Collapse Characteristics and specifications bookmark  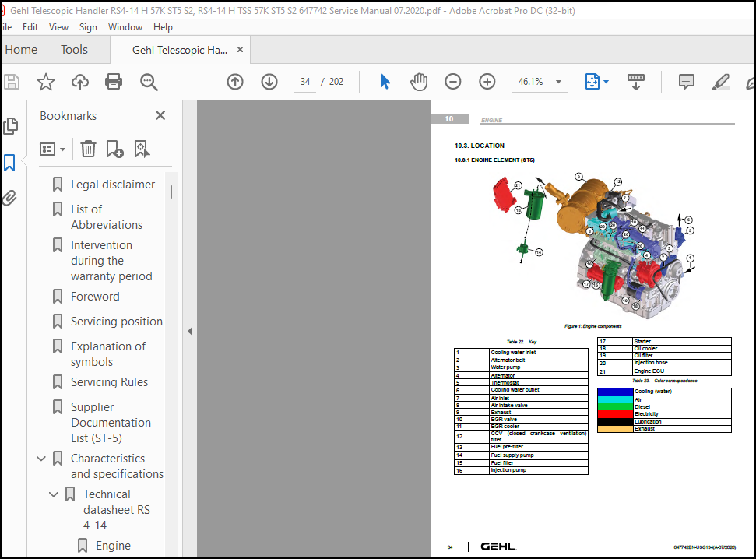tap(41, 459)
